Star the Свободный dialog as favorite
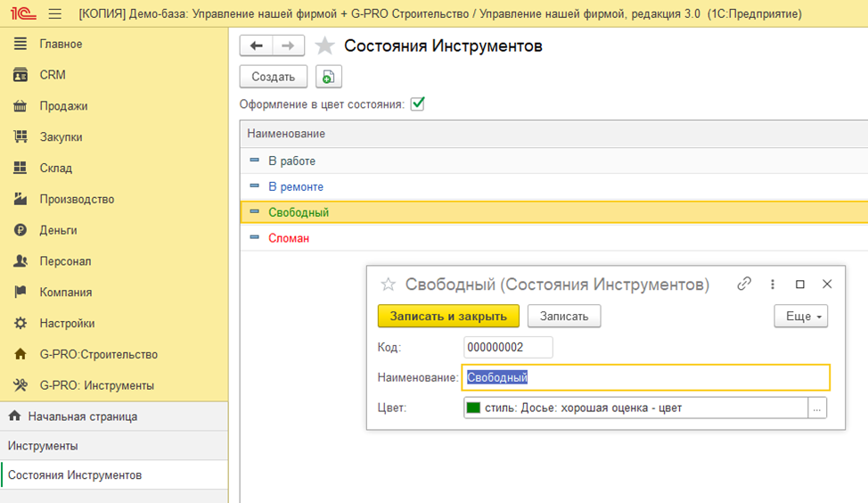Screen dimensions: 868x503 pyautogui.click(x=388, y=284)
